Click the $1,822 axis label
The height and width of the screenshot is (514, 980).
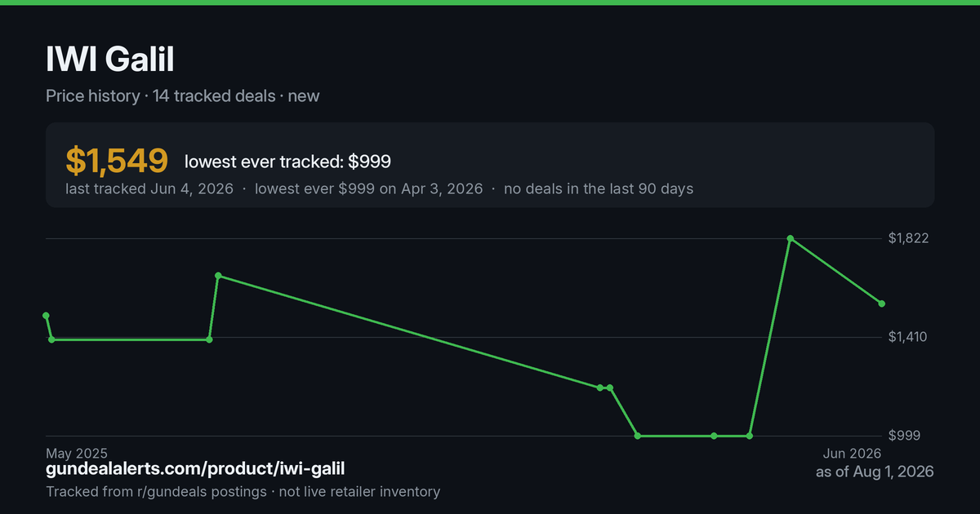[x=909, y=238]
